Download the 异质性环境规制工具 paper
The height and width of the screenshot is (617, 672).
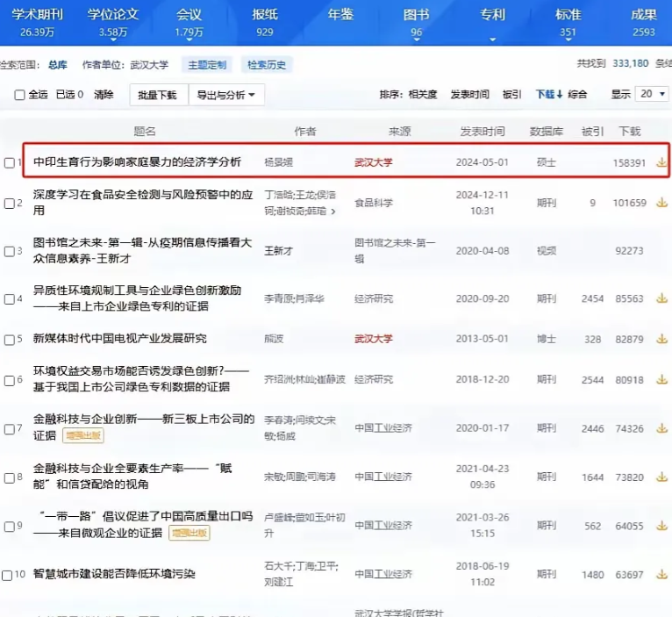[x=661, y=298]
